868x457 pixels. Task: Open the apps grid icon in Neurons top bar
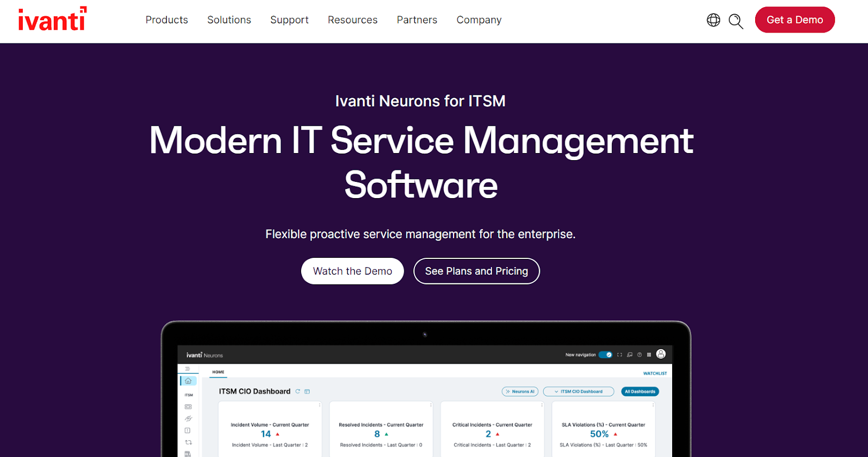click(649, 355)
